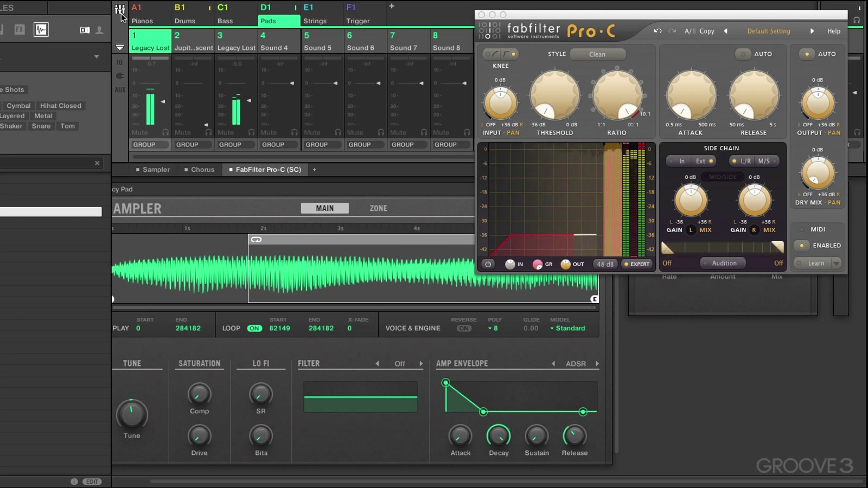868x488 pixels.
Task: Switch side chain to In
Action: [x=678, y=161]
